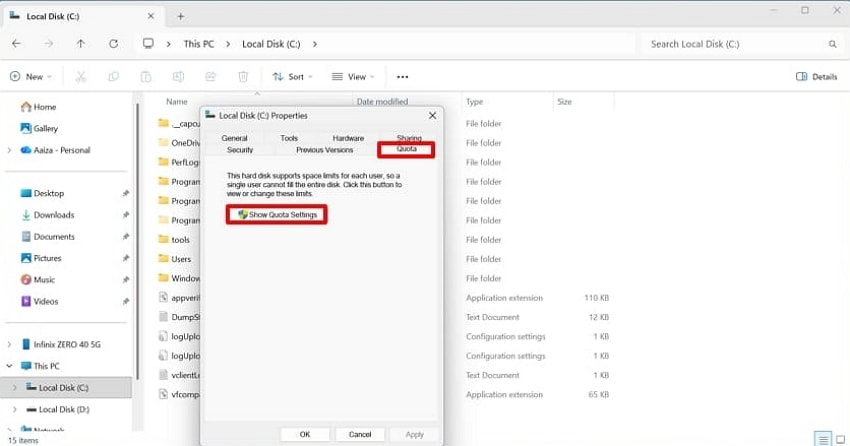Expand Infinix ZERO 40 5G node

(x=9, y=345)
